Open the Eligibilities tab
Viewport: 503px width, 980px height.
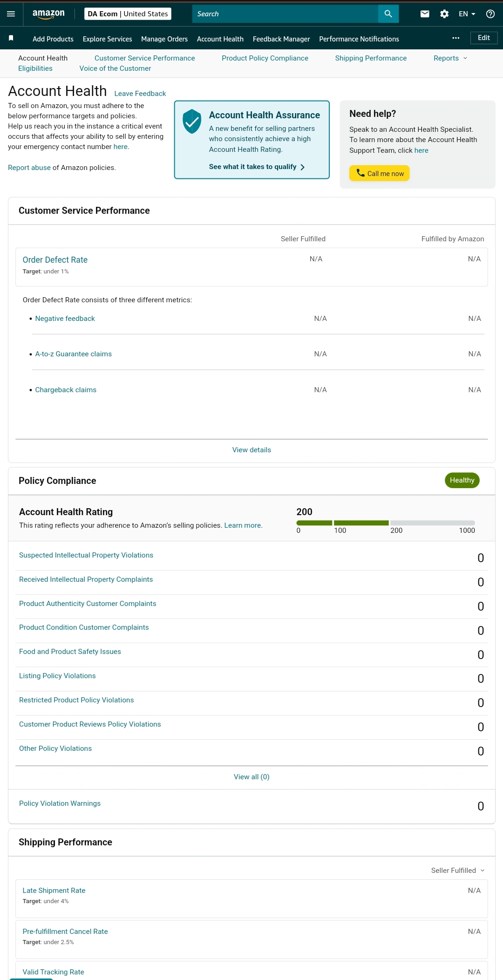(35, 68)
